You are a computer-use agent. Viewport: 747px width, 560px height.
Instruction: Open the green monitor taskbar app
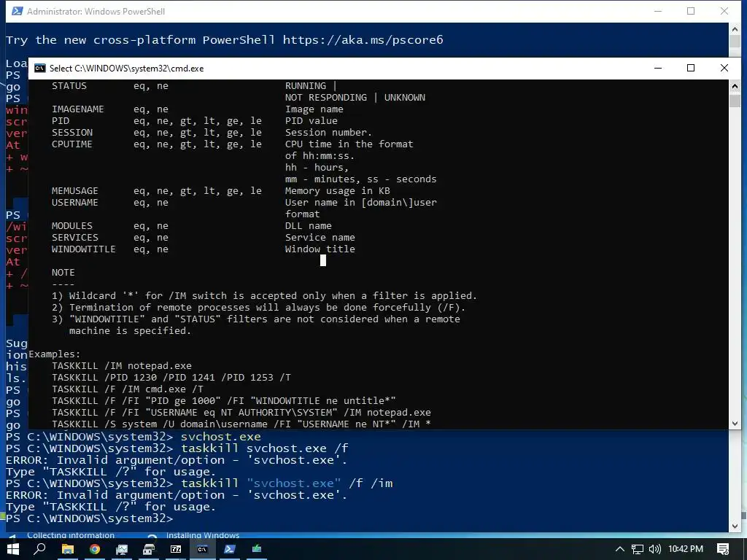tap(257, 549)
